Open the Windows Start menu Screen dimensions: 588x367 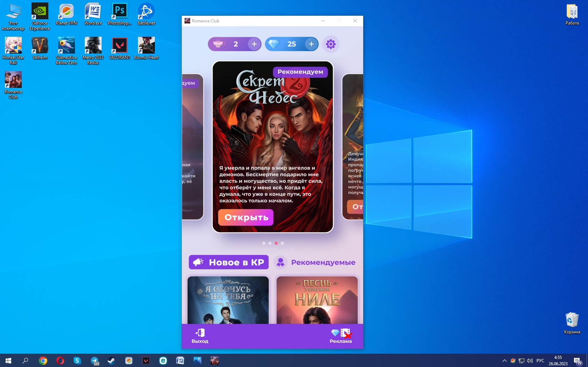[x=8, y=360]
